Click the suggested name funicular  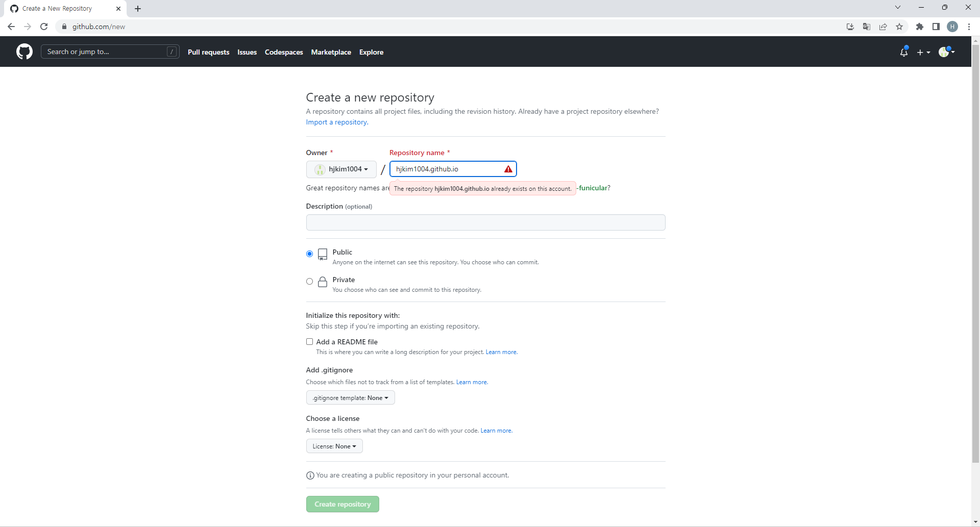pyautogui.click(x=593, y=188)
